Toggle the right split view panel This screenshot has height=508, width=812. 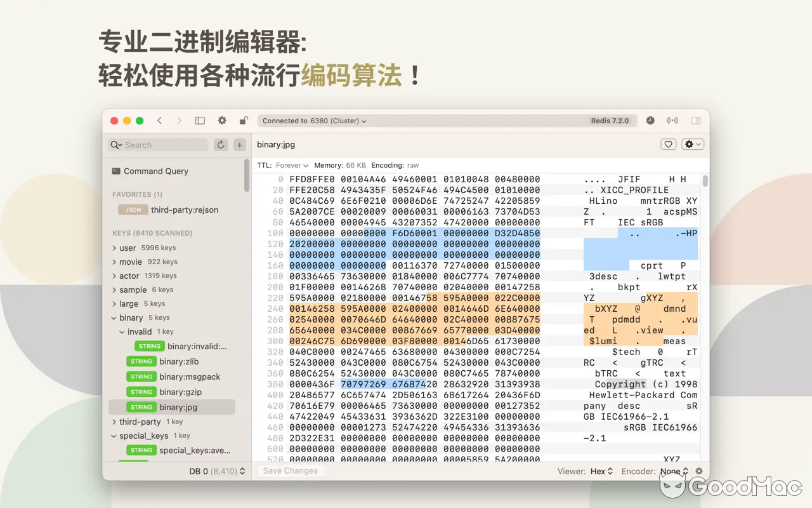tap(695, 120)
